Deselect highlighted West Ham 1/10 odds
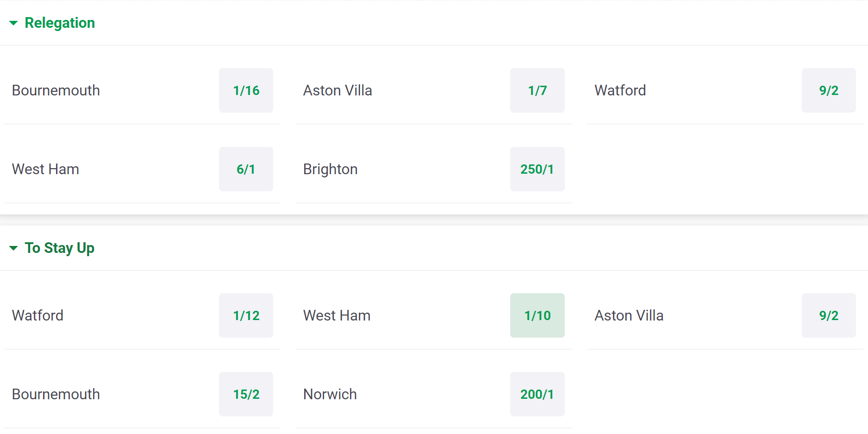This screenshot has width=868, height=434. pos(537,315)
